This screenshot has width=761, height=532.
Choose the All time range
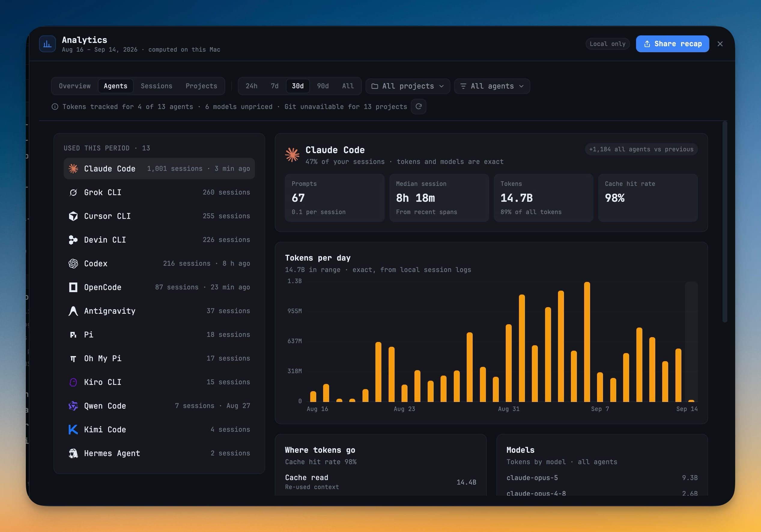348,86
